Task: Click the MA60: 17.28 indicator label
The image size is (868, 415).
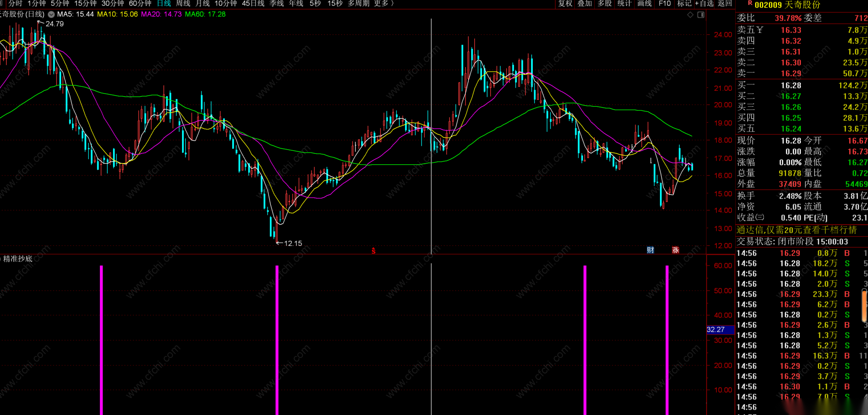Action: coord(205,14)
